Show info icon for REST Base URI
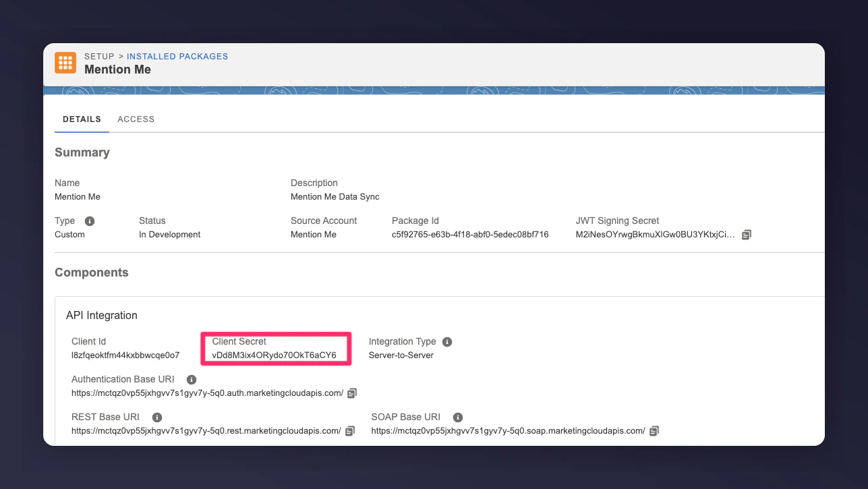 click(x=157, y=418)
